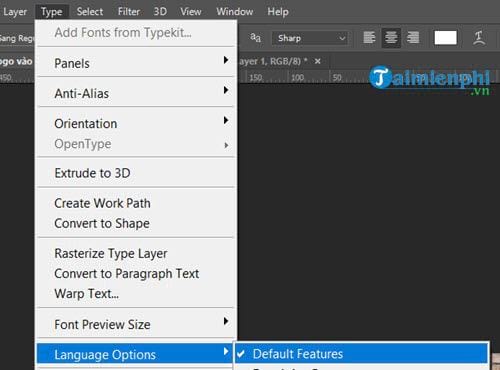Screen dimensions: 500x370
Task: Select Convert to Shape
Action: click(x=136, y=223)
